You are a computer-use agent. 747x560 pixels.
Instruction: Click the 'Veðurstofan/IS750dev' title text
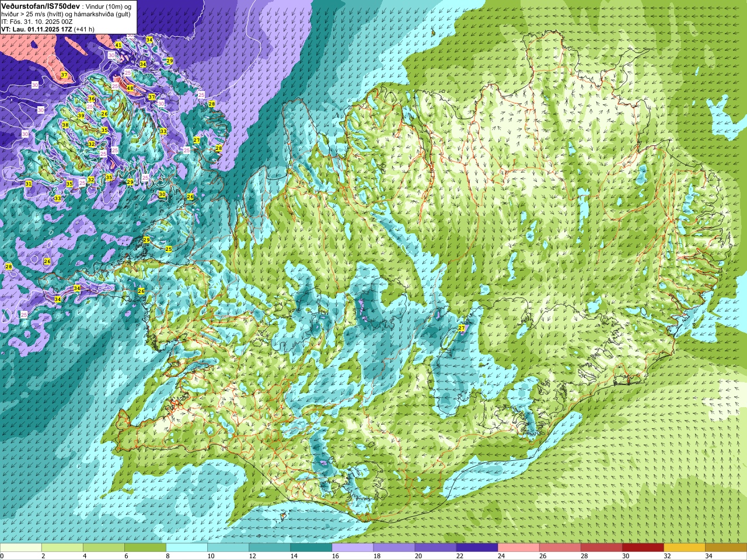pos(40,5)
